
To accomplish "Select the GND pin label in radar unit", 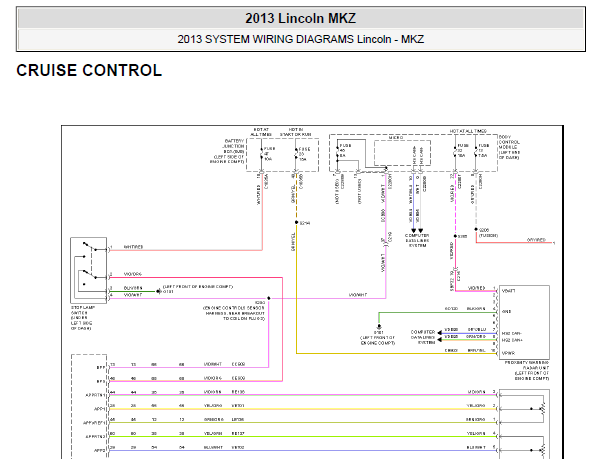I will click(506, 312).
